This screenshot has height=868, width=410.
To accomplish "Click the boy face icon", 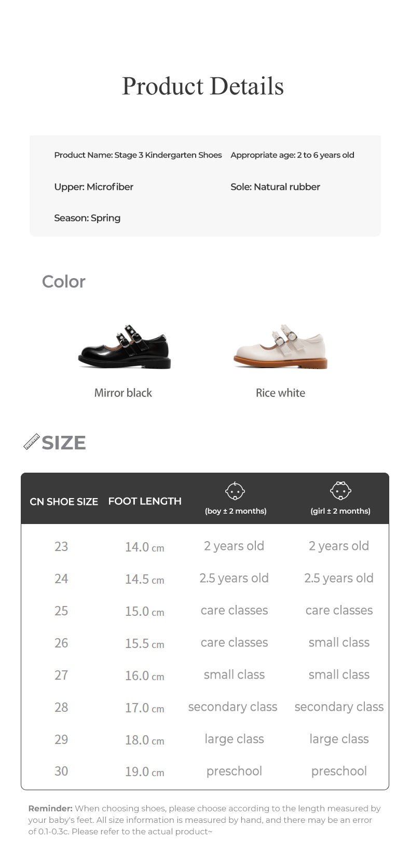I will tap(235, 490).
